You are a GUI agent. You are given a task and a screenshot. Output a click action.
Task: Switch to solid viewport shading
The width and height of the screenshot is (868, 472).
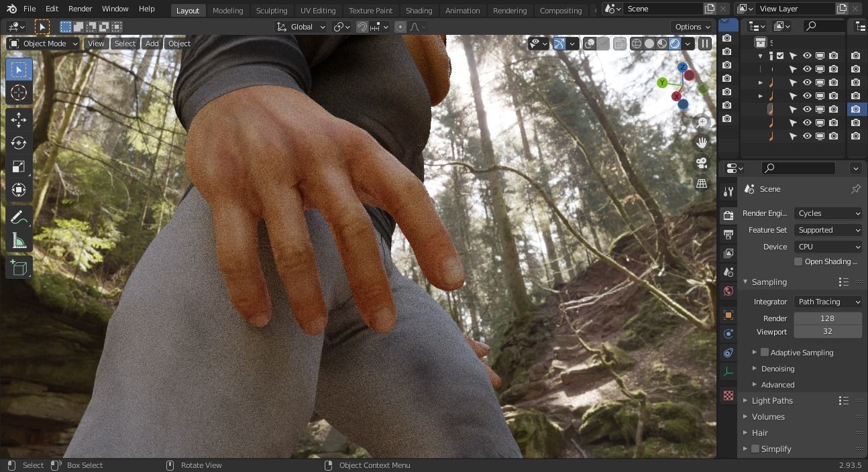[x=649, y=44]
